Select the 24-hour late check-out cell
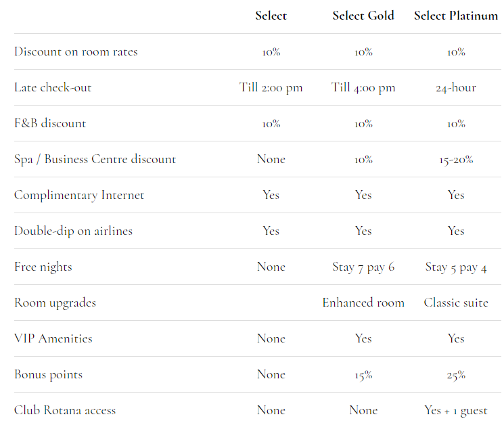 tap(456, 87)
